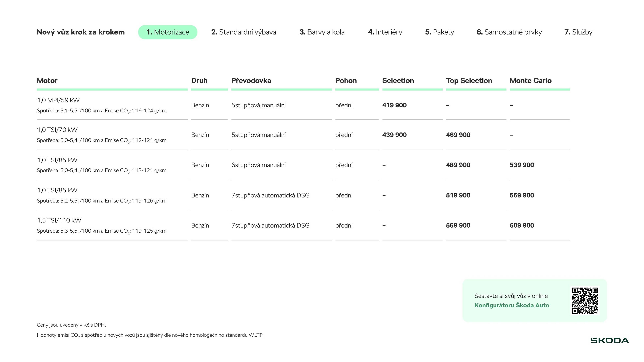Select Top Selection price 469 900

pyautogui.click(x=458, y=135)
